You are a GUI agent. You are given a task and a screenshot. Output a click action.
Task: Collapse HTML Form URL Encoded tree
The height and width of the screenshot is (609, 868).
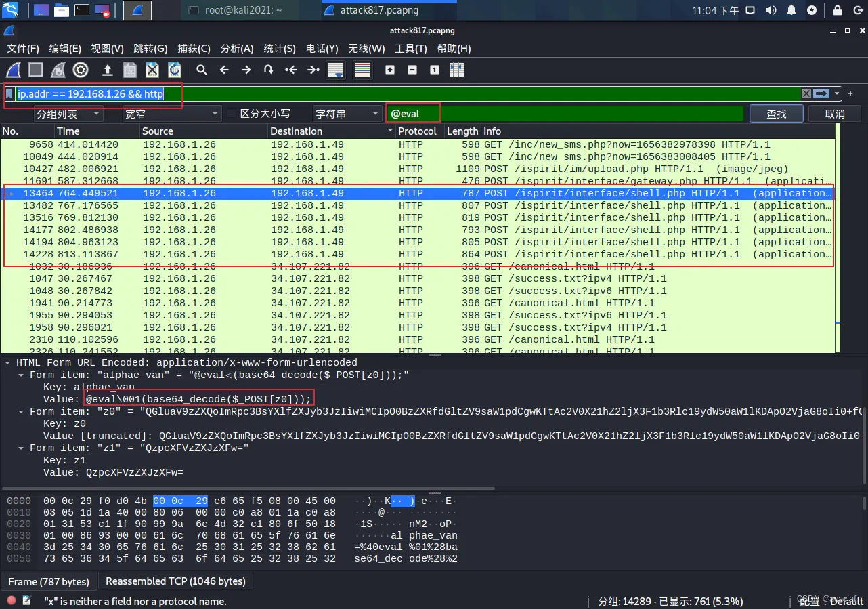click(8, 362)
